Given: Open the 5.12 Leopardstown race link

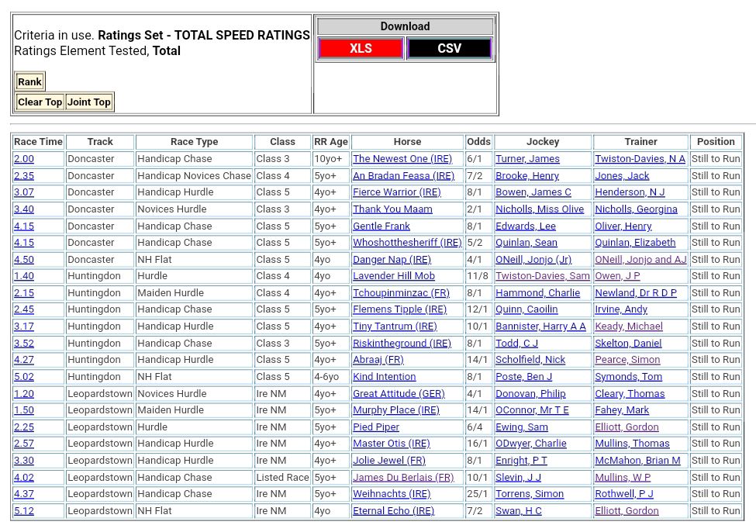Looking at the screenshot, I should point(24,511).
